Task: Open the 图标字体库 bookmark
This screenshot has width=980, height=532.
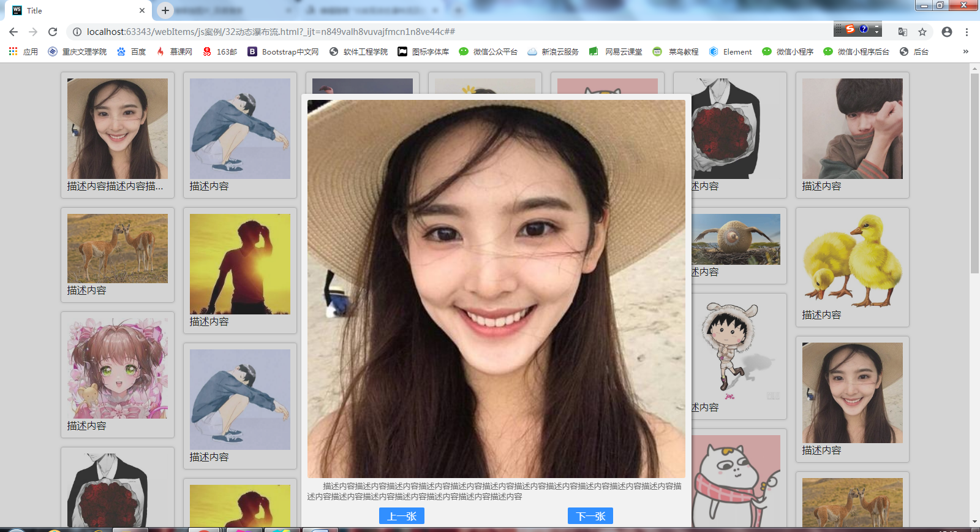Action: pos(423,52)
